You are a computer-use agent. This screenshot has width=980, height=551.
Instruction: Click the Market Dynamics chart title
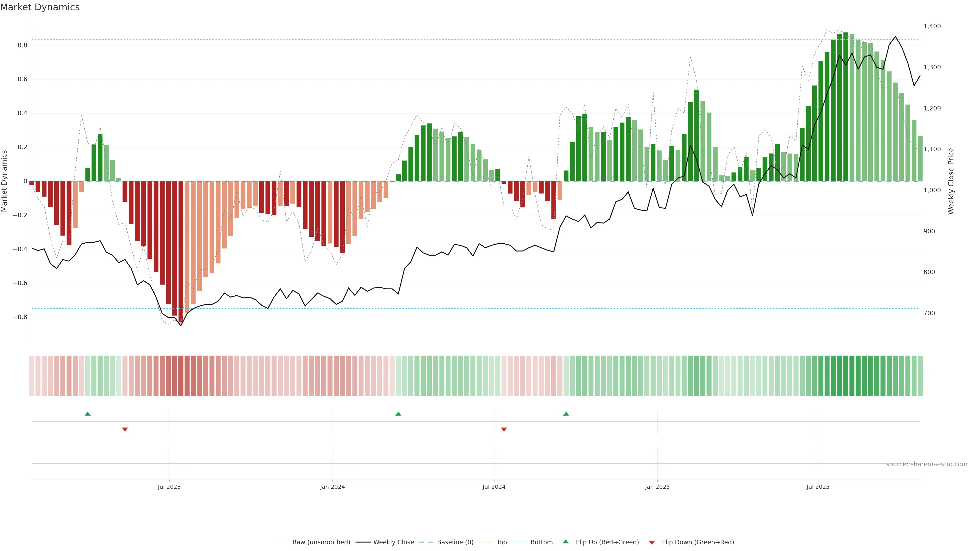40,7
